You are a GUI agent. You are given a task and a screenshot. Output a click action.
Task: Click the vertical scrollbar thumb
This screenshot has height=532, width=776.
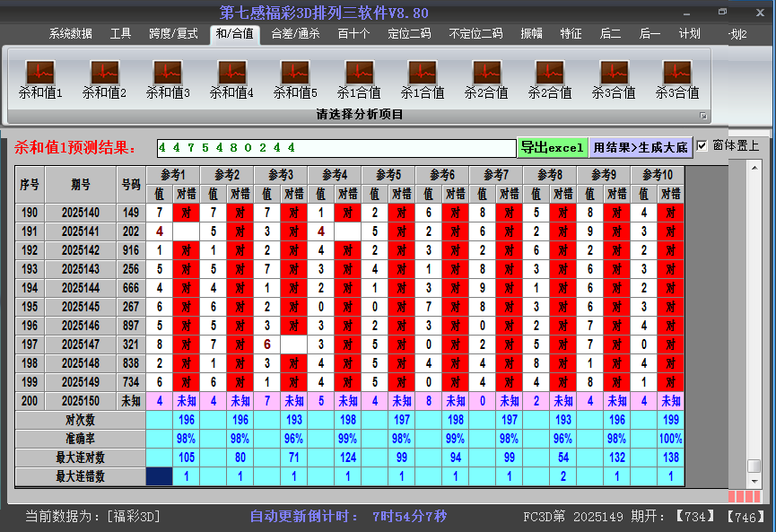pos(754,467)
